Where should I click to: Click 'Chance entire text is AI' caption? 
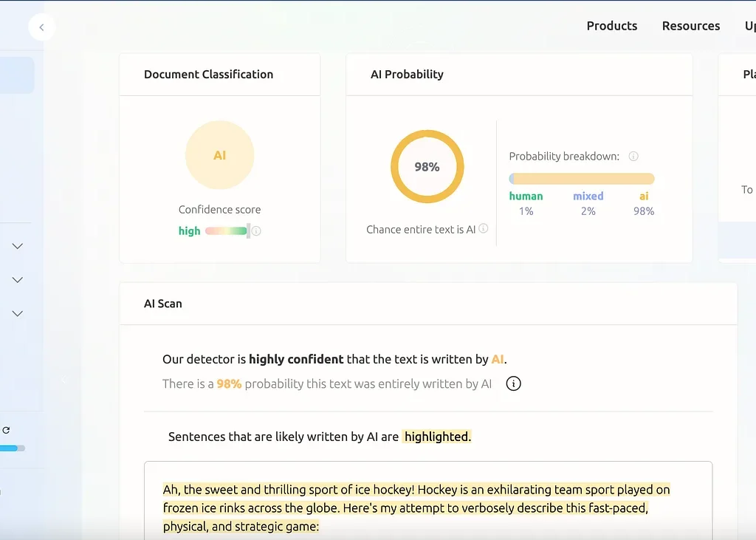[421, 230]
